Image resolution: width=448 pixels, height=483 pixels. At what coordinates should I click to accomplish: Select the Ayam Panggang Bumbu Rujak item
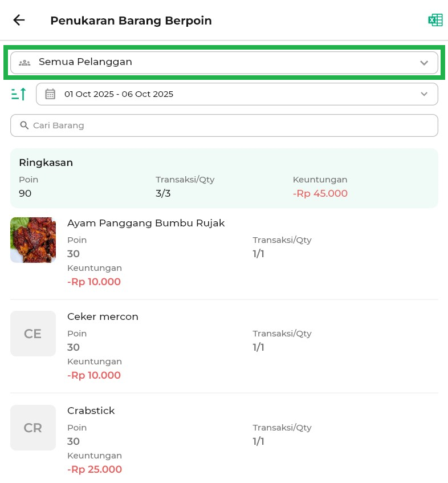coord(146,223)
